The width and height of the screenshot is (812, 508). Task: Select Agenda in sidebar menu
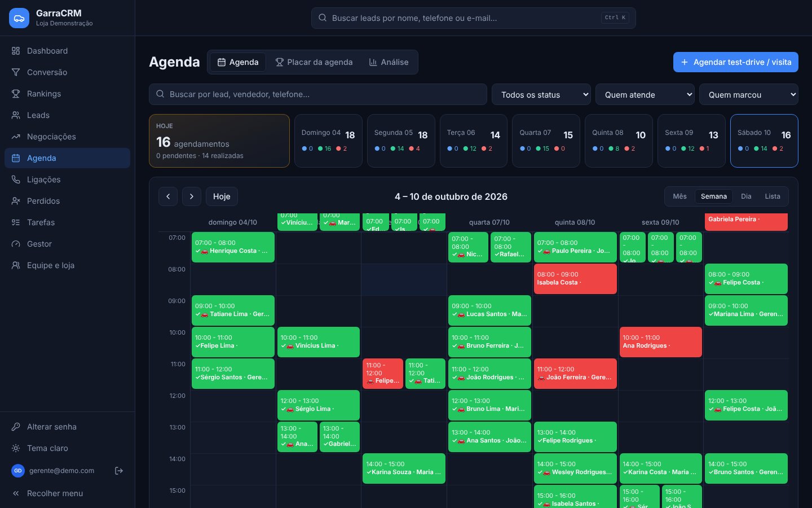(x=67, y=158)
